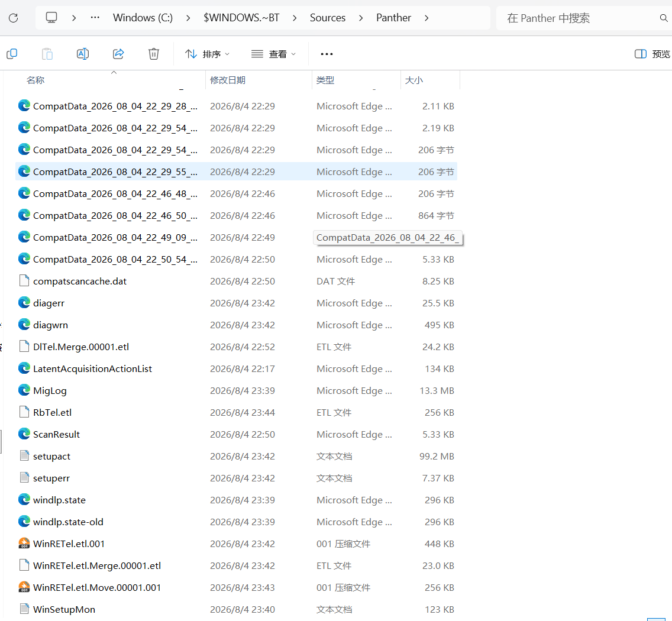The height and width of the screenshot is (621, 672).
Task: Expand chevron after Sources in breadcrumb
Action: (x=361, y=18)
